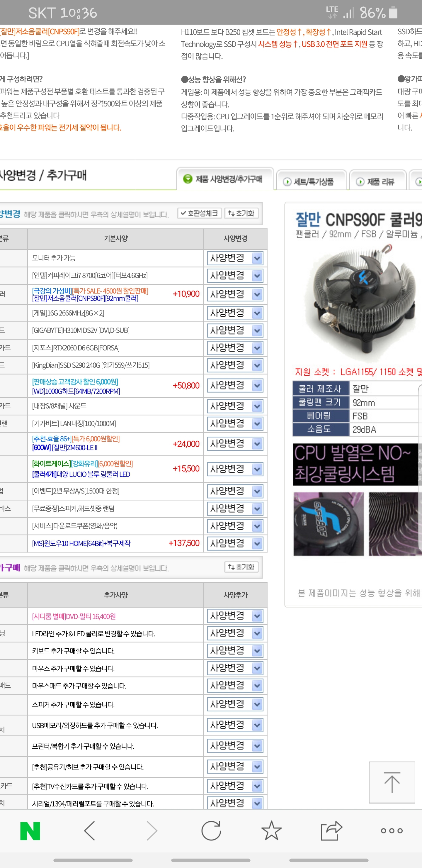
Task: Click the 호환성체크 button
Action: (199, 213)
